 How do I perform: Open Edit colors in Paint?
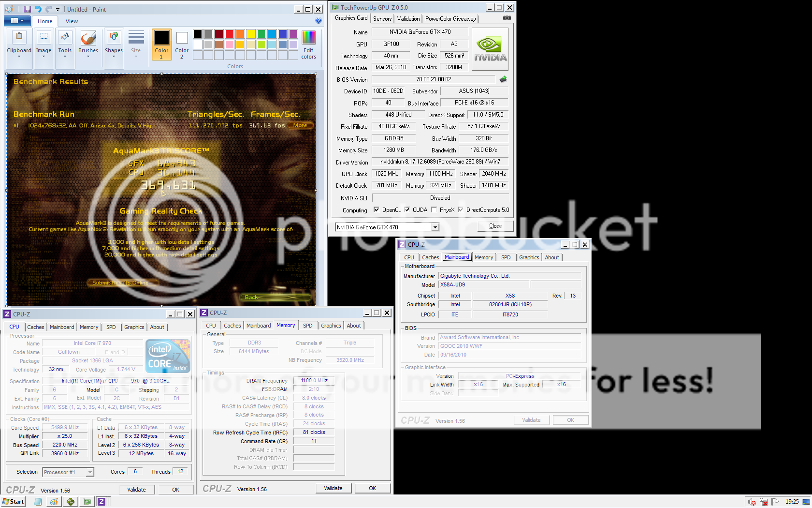pyautogui.click(x=308, y=45)
